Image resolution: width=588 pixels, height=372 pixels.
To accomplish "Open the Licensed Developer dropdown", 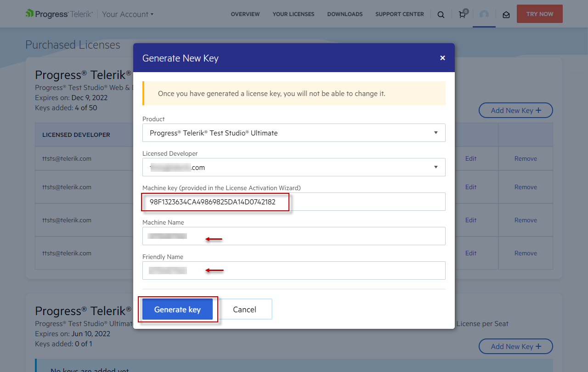I will (x=294, y=167).
